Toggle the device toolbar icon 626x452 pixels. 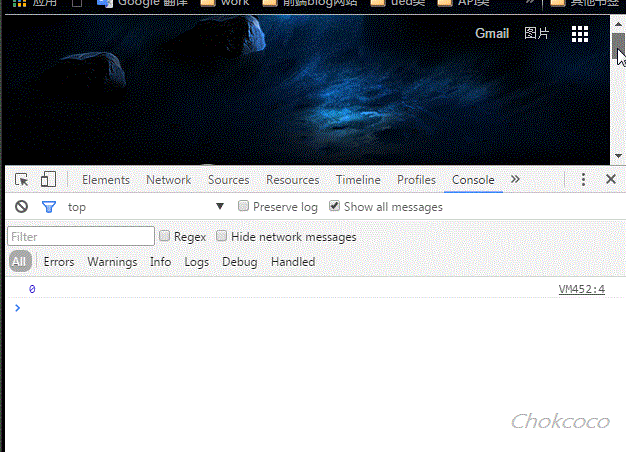click(x=48, y=180)
